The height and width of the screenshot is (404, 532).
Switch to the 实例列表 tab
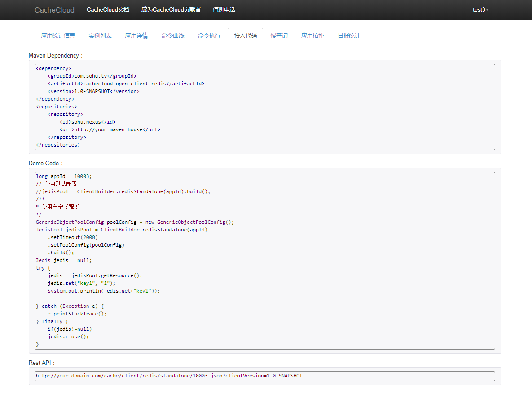point(100,36)
